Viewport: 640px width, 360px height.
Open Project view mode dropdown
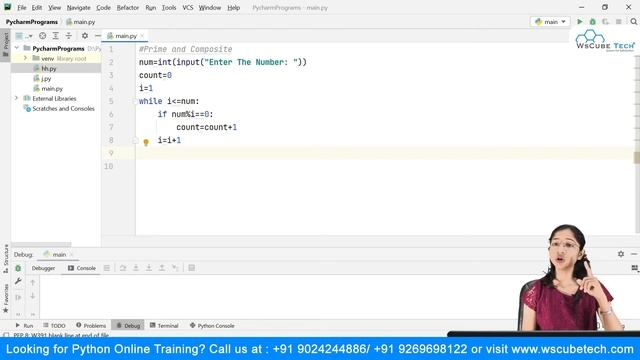click(x=23, y=36)
